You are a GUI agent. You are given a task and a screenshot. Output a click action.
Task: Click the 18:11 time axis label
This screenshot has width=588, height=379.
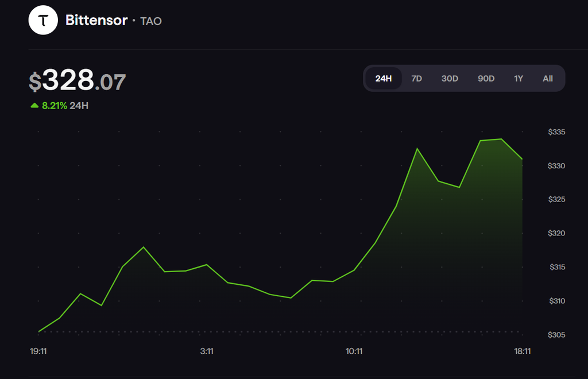pyautogui.click(x=523, y=351)
